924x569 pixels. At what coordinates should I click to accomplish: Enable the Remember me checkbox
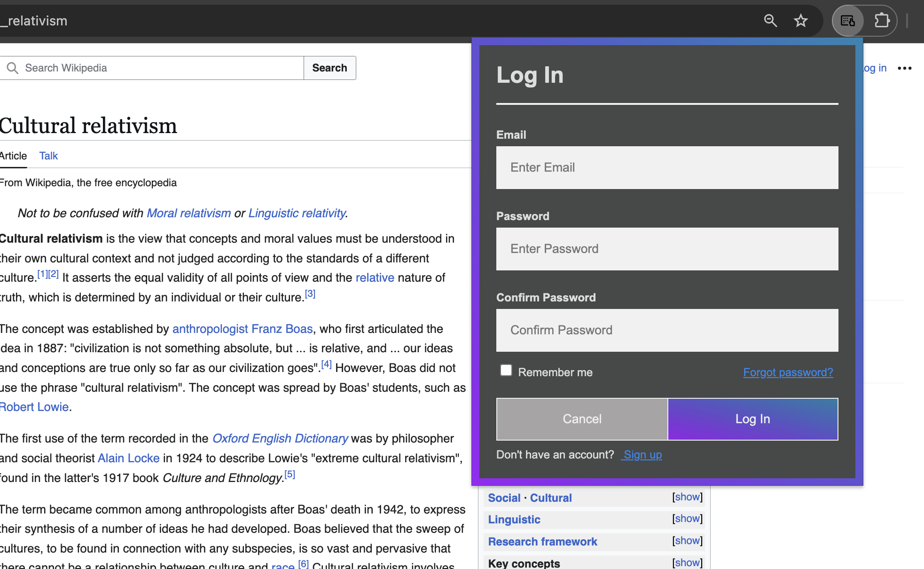click(506, 371)
